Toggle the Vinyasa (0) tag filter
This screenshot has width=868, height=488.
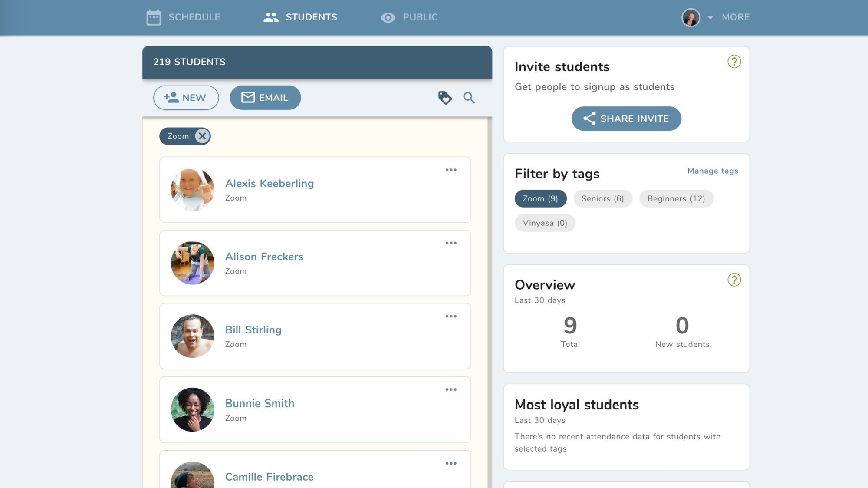pyautogui.click(x=545, y=223)
